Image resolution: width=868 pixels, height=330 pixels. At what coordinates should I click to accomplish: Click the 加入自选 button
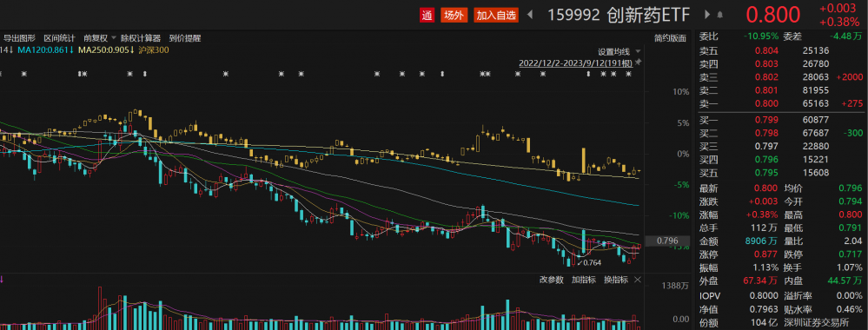(x=496, y=16)
